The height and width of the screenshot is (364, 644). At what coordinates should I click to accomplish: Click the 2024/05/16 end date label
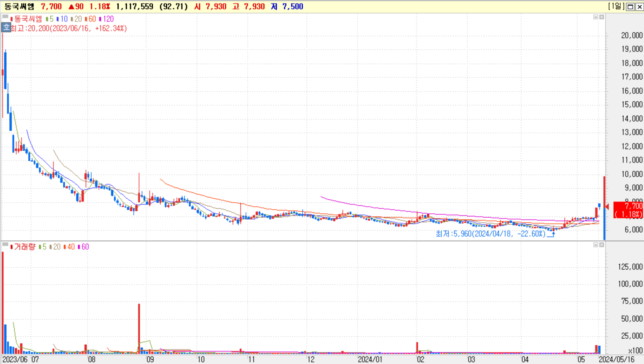(616, 359)
